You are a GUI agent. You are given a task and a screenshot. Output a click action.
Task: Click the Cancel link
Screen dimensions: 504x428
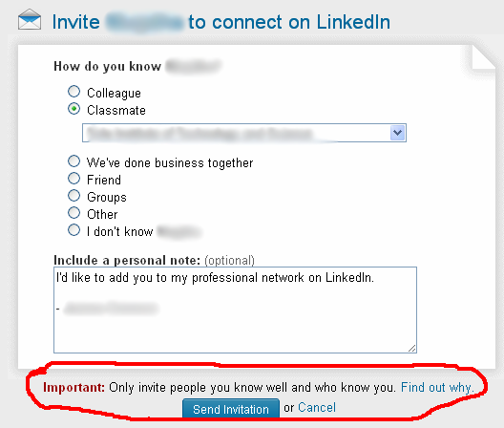pos(317,407)
